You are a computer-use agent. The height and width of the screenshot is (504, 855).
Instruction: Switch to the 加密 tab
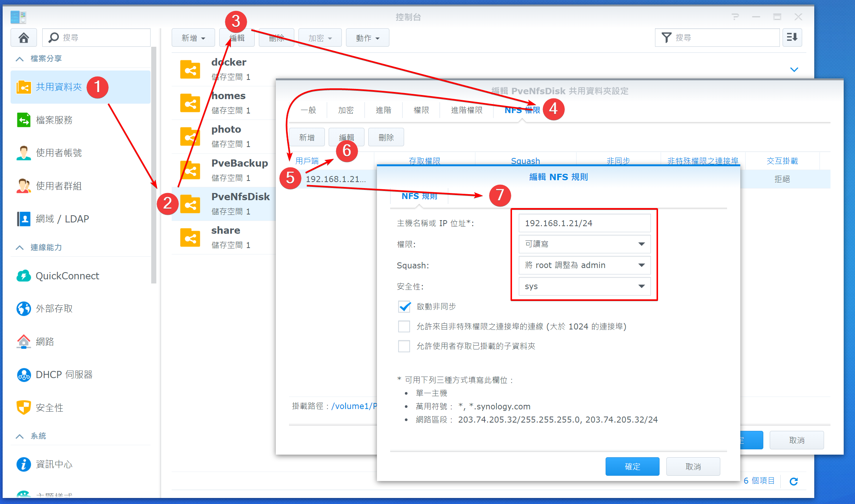coord(346,110)
